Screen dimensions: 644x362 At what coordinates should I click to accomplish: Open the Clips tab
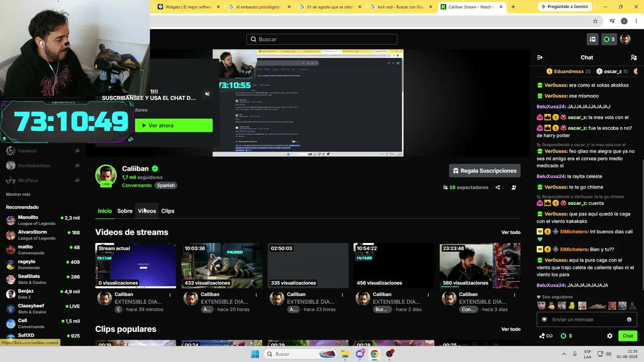point(168,211)
